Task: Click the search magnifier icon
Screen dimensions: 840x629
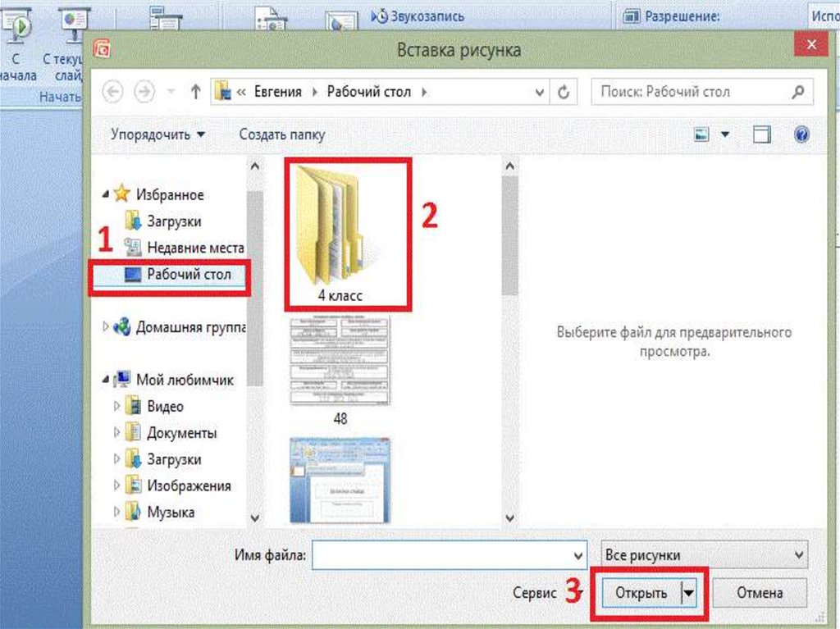Action: coord(797,92)
